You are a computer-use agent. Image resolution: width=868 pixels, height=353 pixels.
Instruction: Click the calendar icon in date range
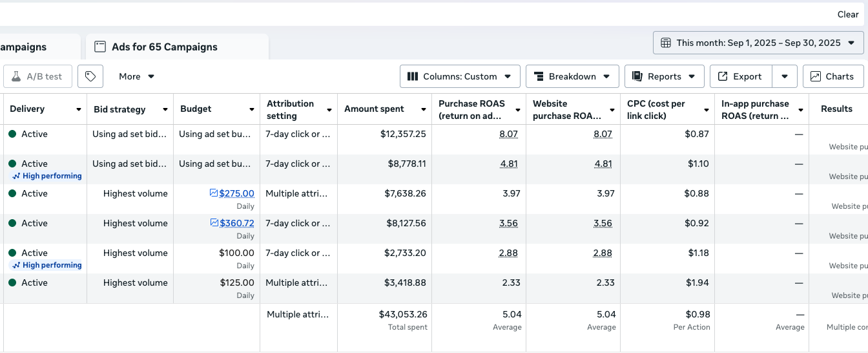coord(666,43)
